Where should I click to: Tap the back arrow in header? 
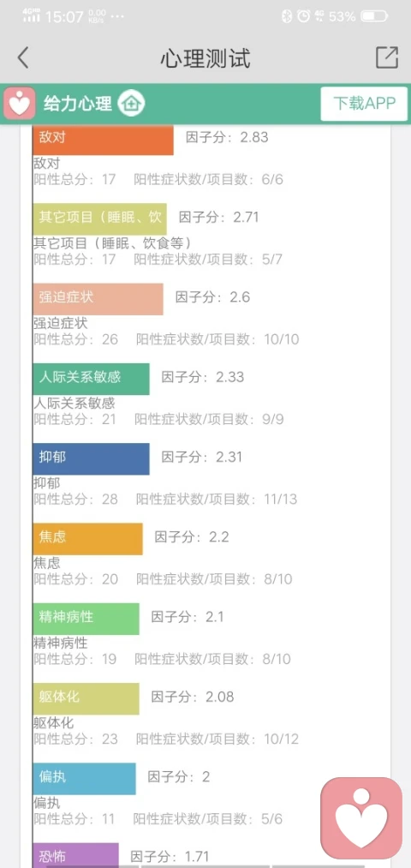(22, 57)
